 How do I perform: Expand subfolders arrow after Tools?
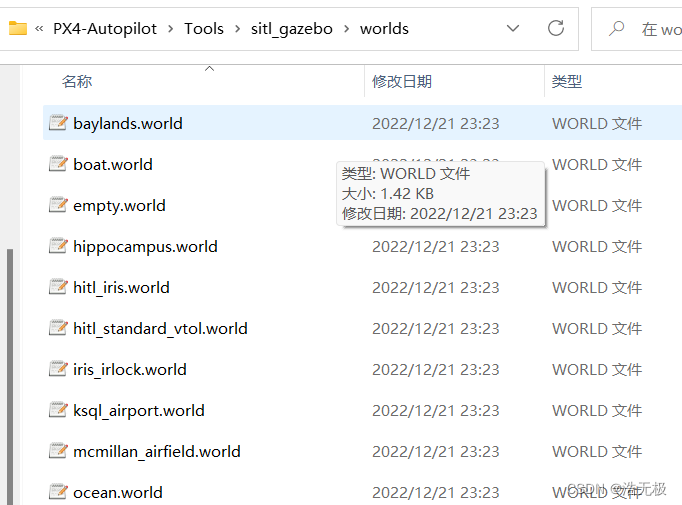pyautogui.click(x=237, y=29)
